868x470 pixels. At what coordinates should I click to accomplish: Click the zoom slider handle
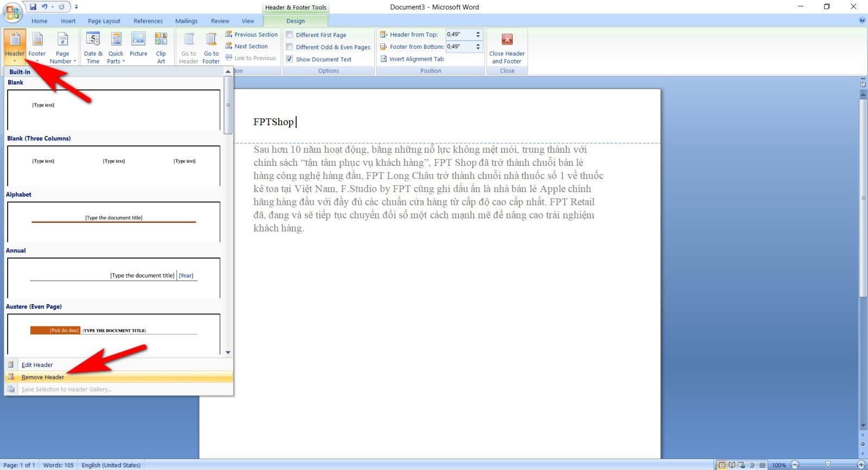point(828,465)
